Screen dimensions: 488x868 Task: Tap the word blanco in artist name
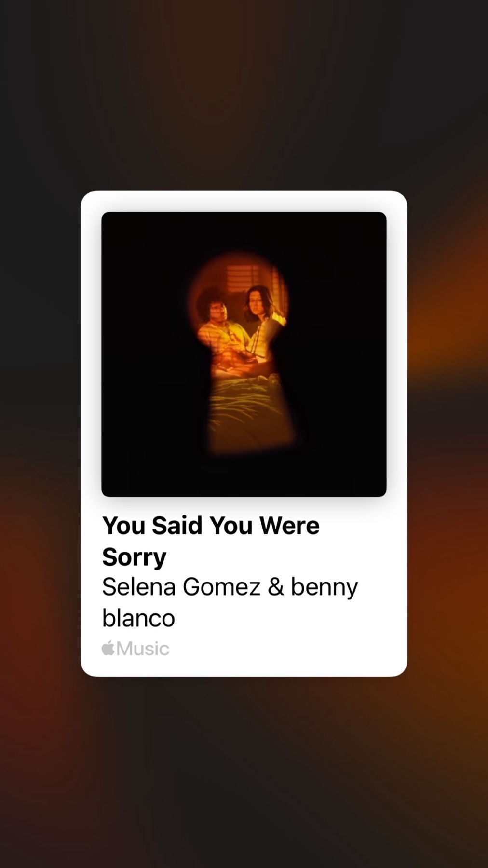(x=138, y=618)
